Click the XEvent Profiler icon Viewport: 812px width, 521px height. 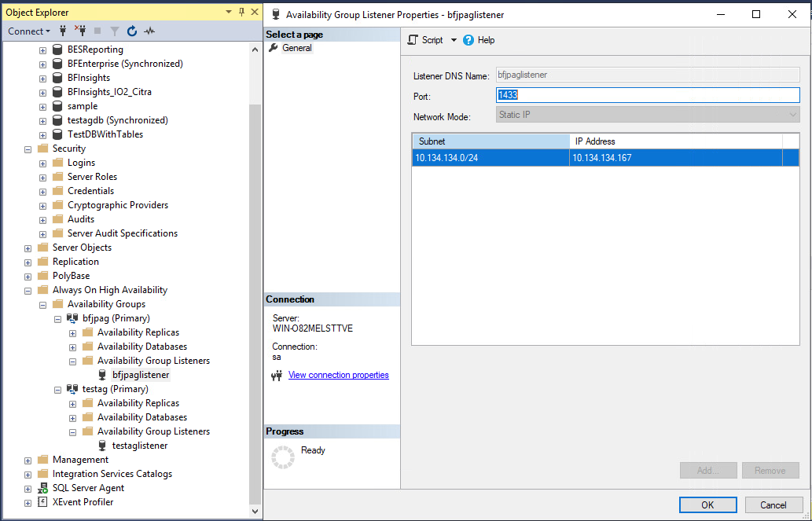pyautogui.click(x=43, y=502)
